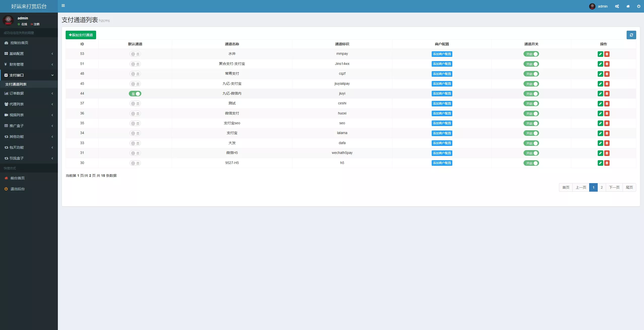Toggle the sidebar hamburger menu icon
The width and height of the screenshot is (644, 330).
(63, 6)
